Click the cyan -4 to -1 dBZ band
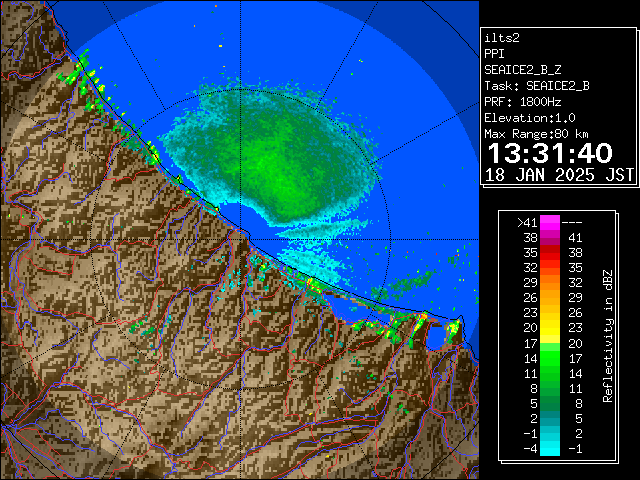The height and width of the screenshot is (480, 640). 550,448
